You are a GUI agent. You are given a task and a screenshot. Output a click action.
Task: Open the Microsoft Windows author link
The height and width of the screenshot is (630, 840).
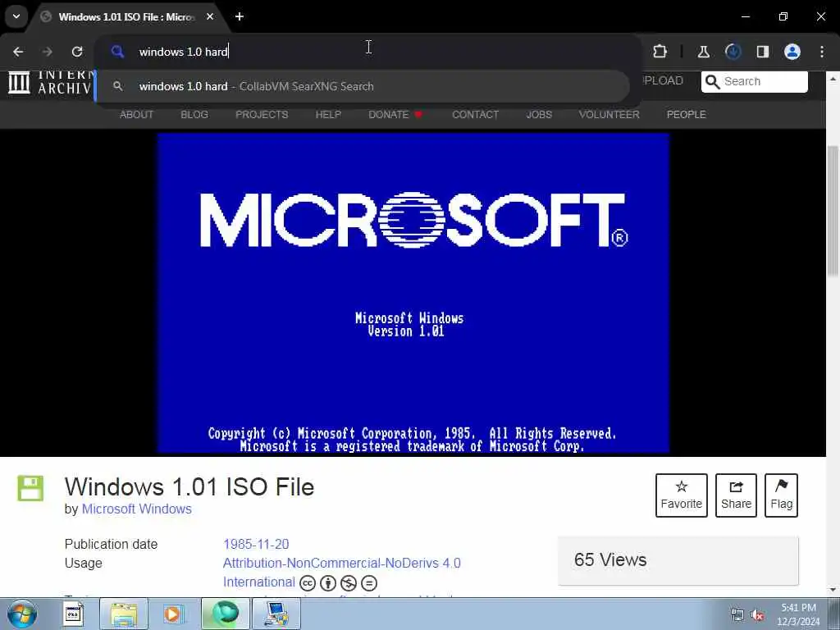pyautogui.click(x=137, y=509)
